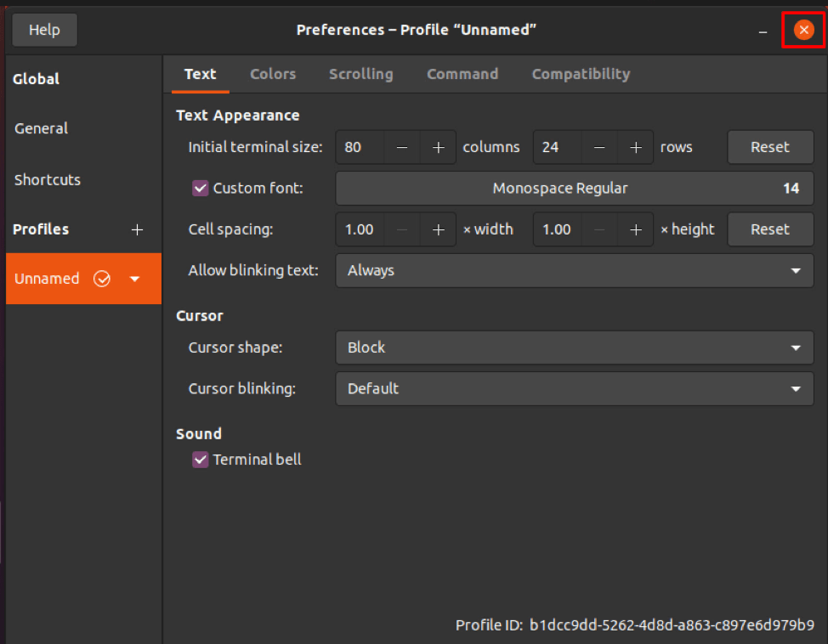Add a new profile with the plus icon

pos(137,229)
